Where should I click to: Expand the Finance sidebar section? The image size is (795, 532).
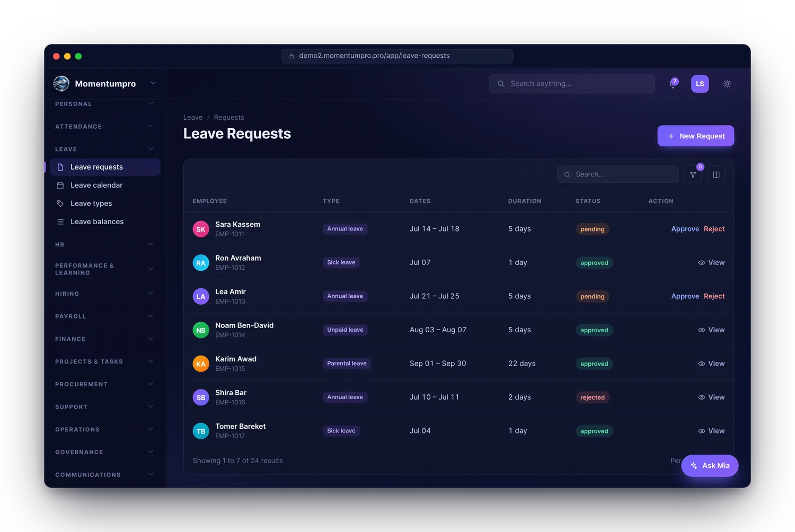coord(151,339)
